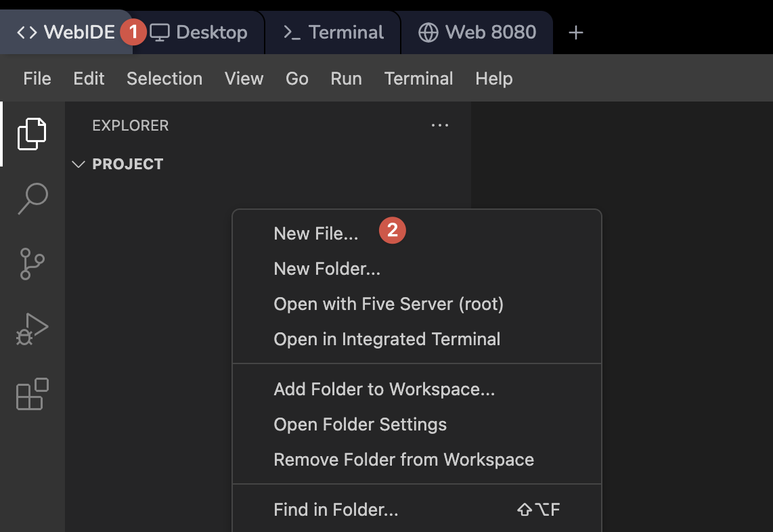Add a new tab with plus icon

pyautogui.click(x=575, y=32)
